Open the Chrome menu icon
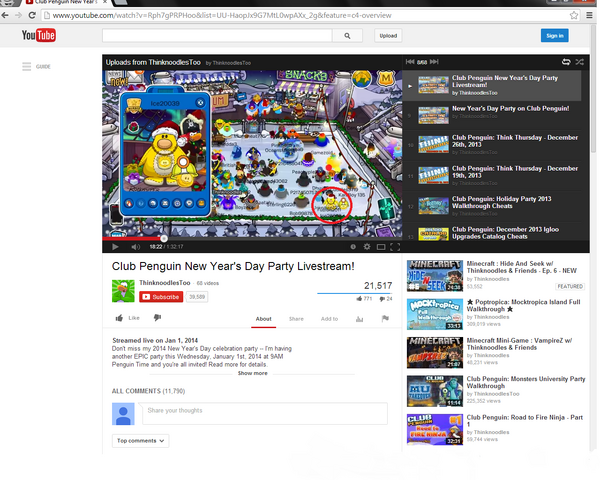 (590, 15)
